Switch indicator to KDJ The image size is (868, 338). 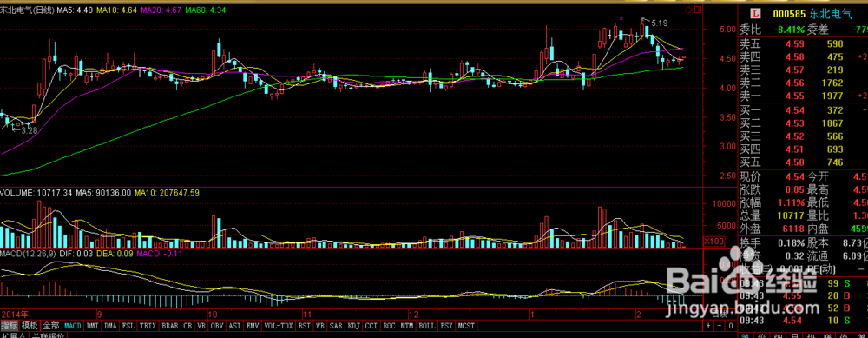354,326
